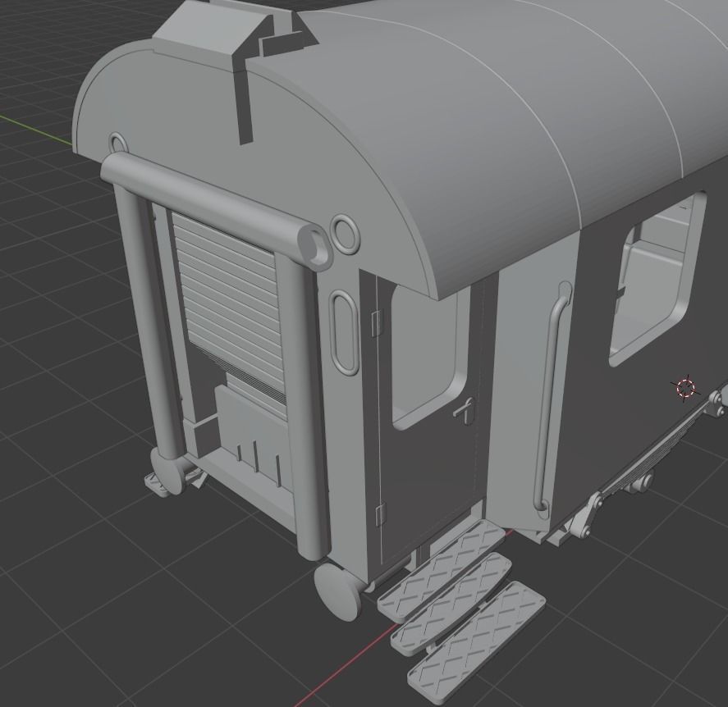The image size is (728, 707).
Task: Select the circular ring right of the top tube
Action: [x=346, y=234]
